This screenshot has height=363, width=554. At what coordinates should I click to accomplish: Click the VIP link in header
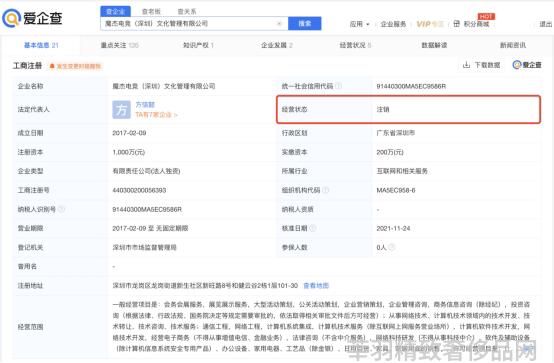(430, 24)
